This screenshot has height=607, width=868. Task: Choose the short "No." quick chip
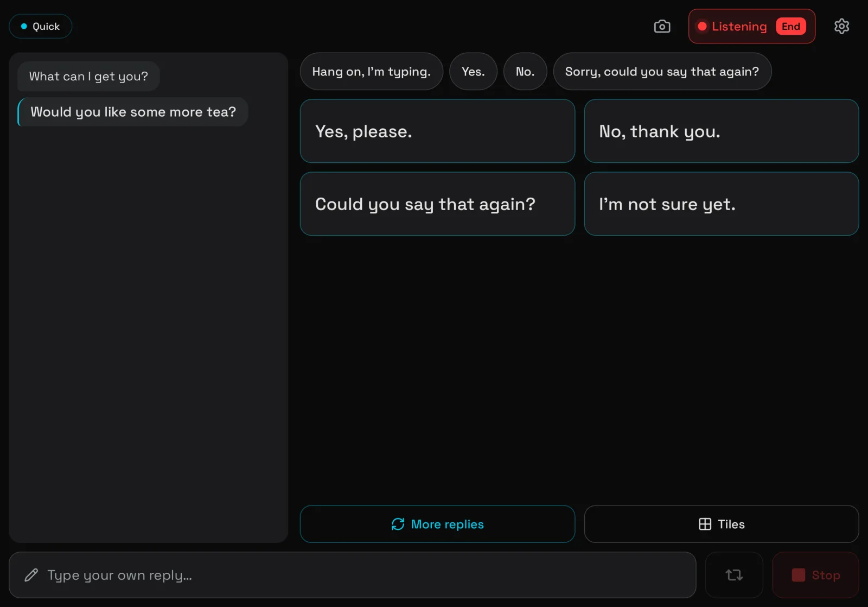525,72
